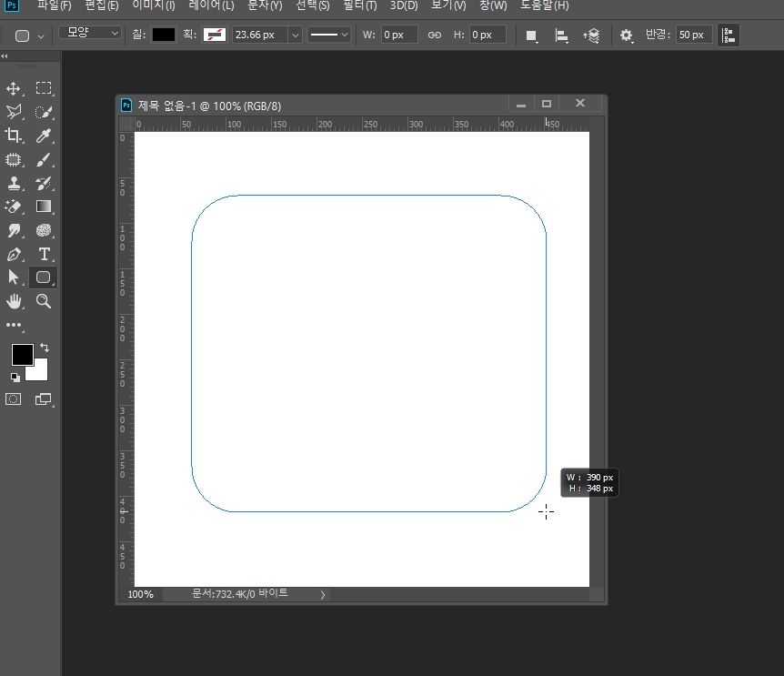This screenshot has height=676, width=784.
Task: Open the 보기(V) menu
Action: [x=448, y=5]
